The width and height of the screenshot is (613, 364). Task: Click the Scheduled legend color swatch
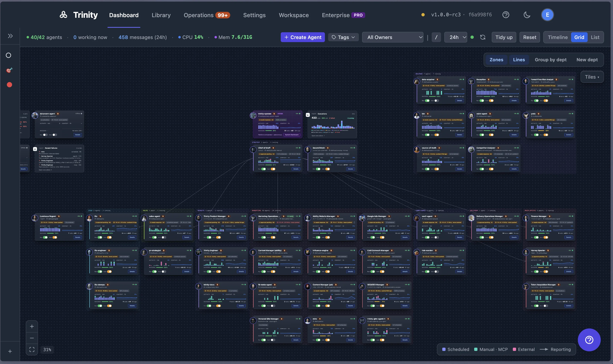tap(444, 349)
